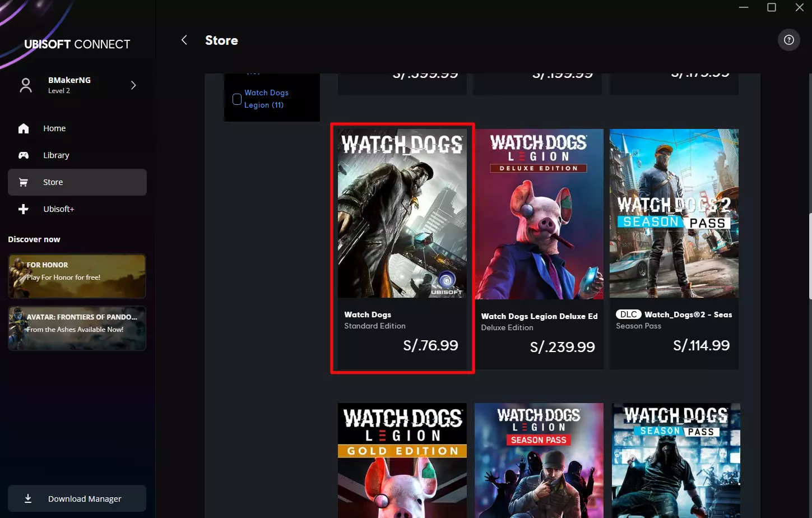
Task: Open the Download Manager button
Action: 77,498
